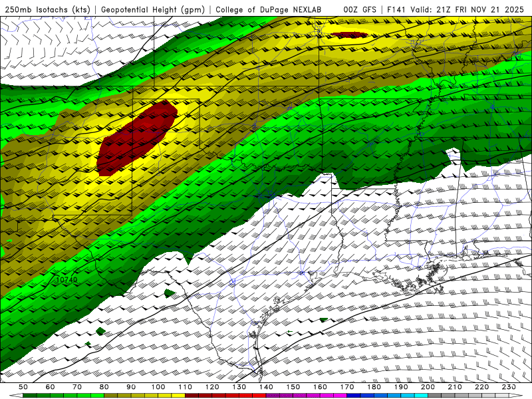
Task: Click the dark red swatch just right of 110
Action: [192, 396]
